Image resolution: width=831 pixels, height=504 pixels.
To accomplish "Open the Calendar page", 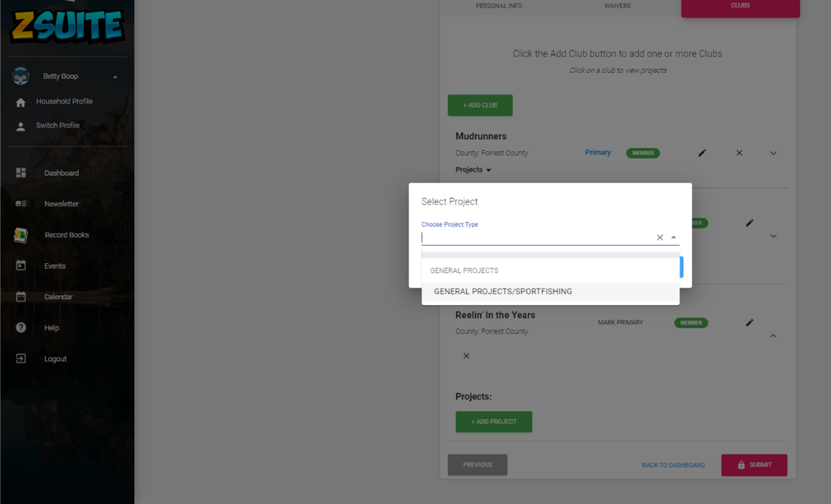I will [59, 297].
